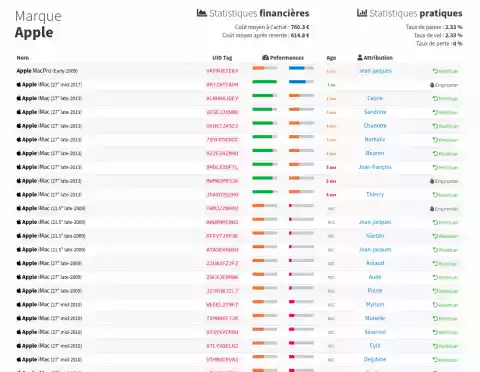Open Arnaud's attribution link

coord(375,263)
